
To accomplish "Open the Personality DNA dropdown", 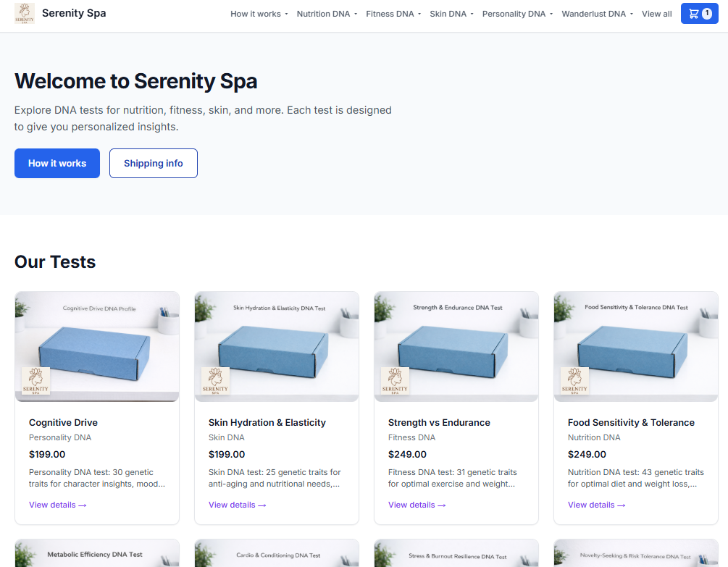I will [x=514, y=13].
